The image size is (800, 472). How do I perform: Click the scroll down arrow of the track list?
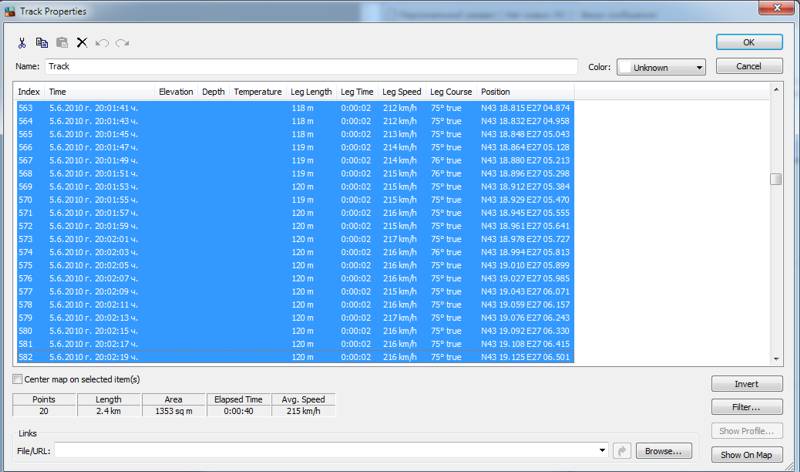[775, 359]
